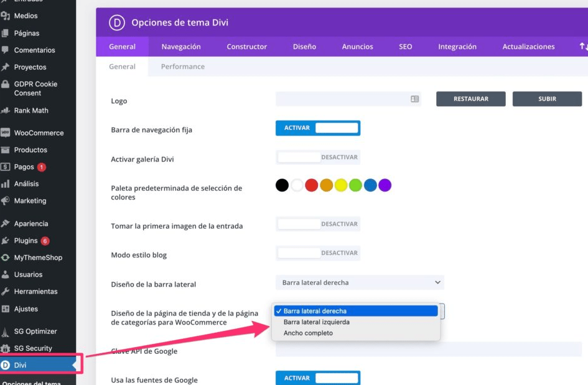Screen dimensions: 588x385
Task: Choose Ancho completo option
Action: coord(356,333)
